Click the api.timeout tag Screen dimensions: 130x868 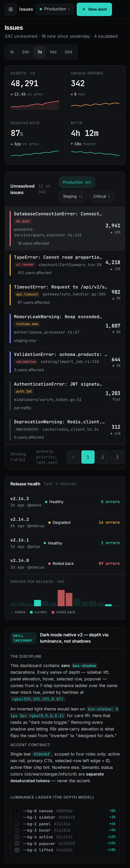point(27,294)
